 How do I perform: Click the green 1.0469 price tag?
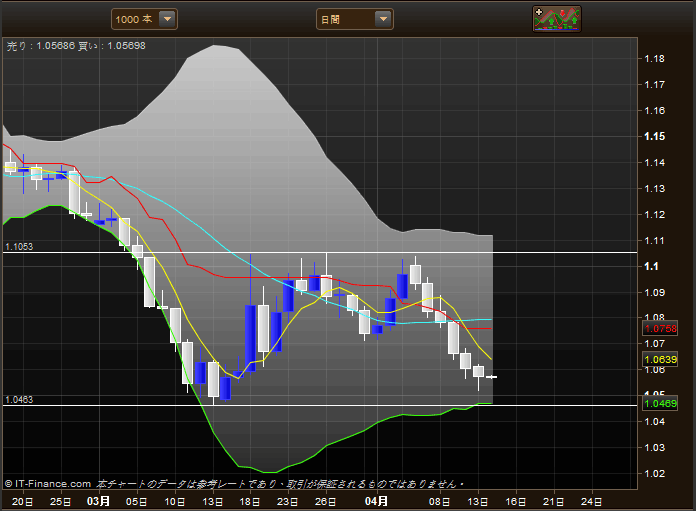[660, 404]
